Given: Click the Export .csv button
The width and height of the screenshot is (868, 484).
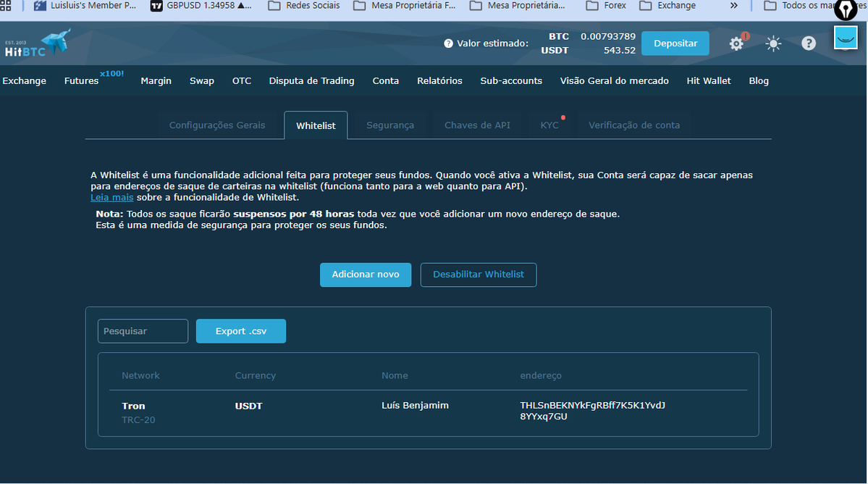Looking at the screenshot, I should pos(241,331).
